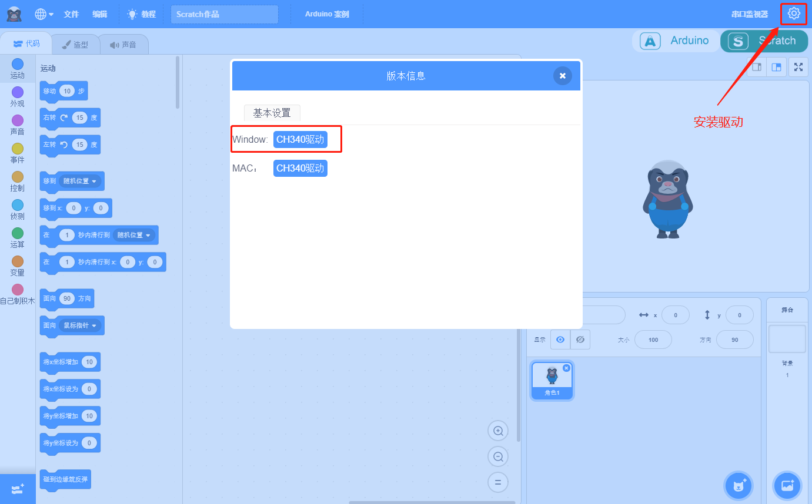Screen dimensions: 812x504
Task: Open the 文件 menu
Action: [x=71, y=14]
